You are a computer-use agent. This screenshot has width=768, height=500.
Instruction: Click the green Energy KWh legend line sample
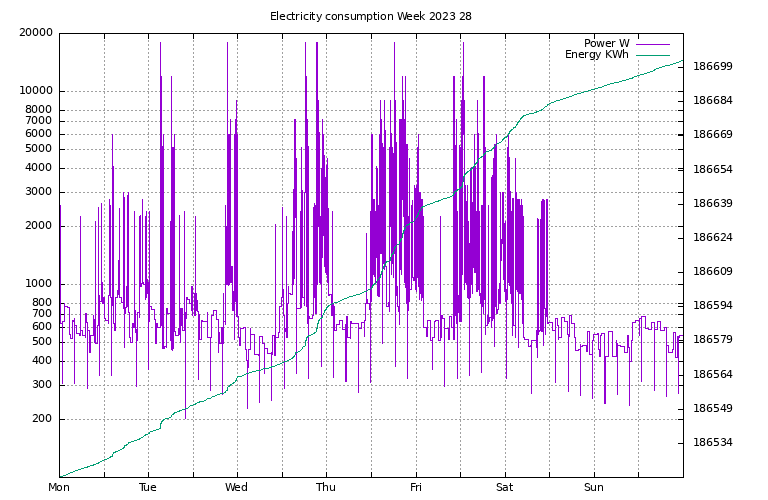[x=653, y=55]
